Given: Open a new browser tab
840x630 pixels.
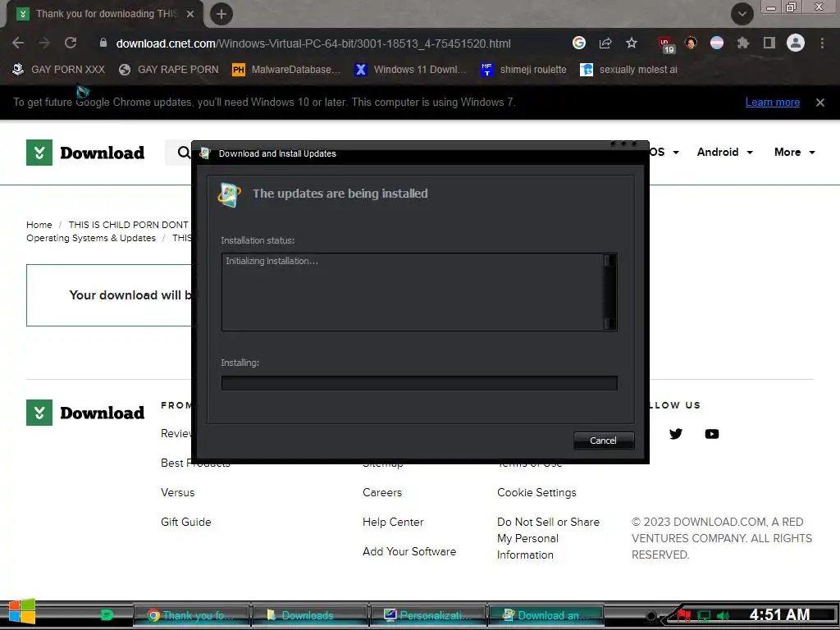Looking at the screenshot, I should (221, 14).
